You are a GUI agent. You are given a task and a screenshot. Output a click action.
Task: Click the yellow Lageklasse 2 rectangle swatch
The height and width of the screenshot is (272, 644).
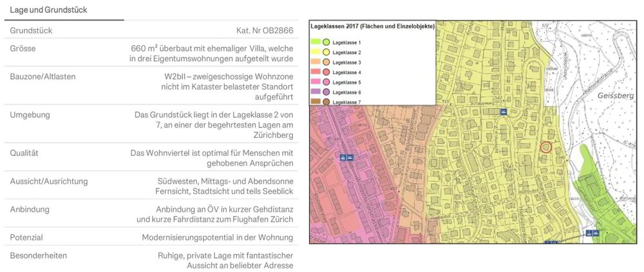click(x=316, y=52)
